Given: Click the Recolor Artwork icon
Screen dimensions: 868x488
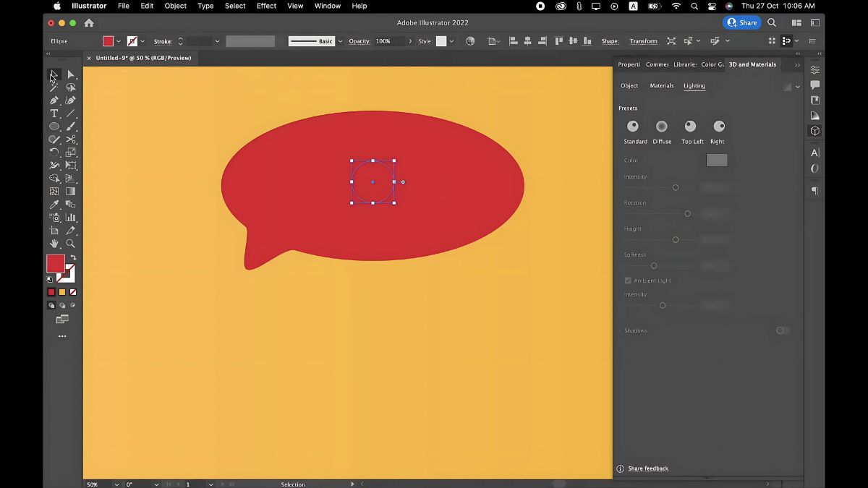Looking at the screenshot, I should click(x=471, y=41).
